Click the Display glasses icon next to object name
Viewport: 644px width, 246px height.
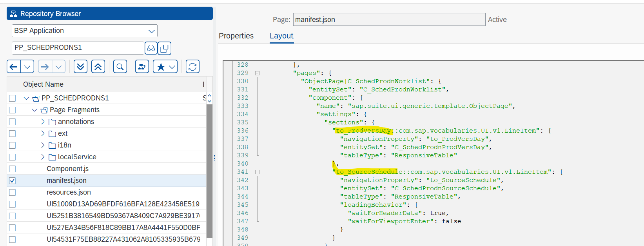tap(151, 48)
